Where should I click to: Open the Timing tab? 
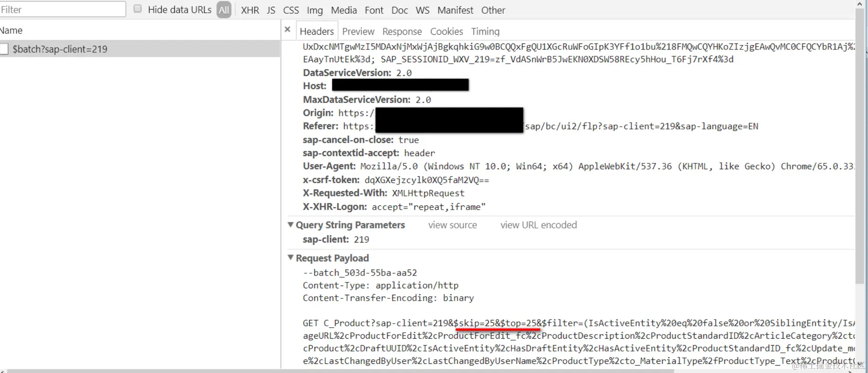pos(485,31)
